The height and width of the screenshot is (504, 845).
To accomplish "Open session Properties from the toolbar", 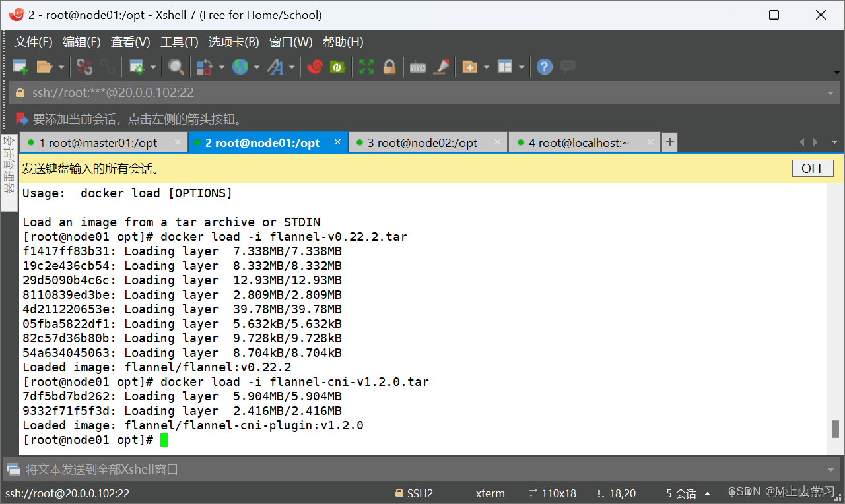I will click(137, 67).
